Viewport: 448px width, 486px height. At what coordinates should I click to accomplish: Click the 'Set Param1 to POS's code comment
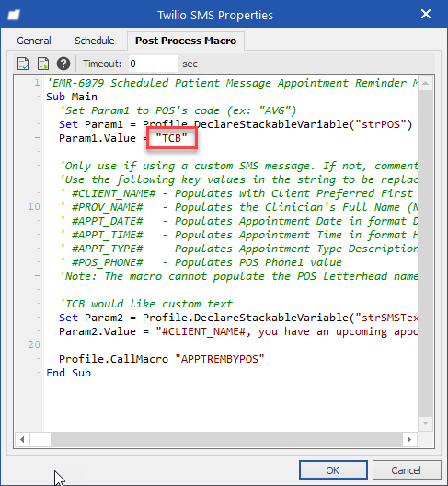(178, 110)
